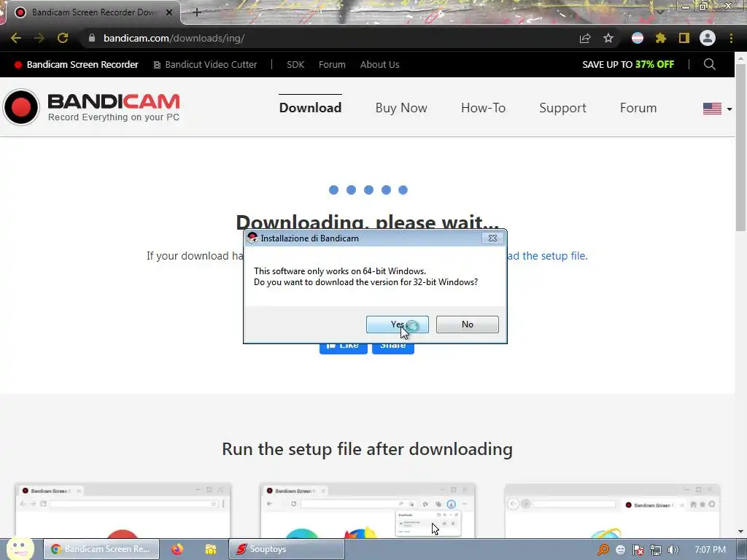Click the browser forward arrow
This screenshot has height=560, width=747.
point(39,38)
